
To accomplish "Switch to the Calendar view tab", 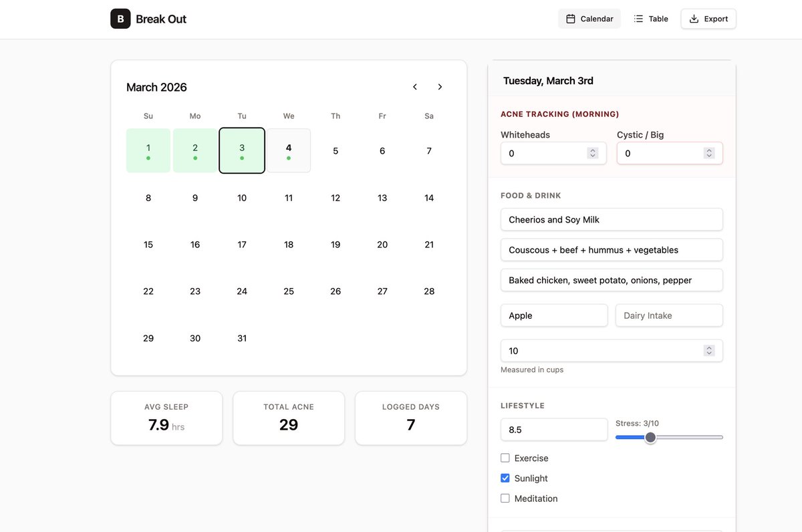I will (x=589, y=19).
